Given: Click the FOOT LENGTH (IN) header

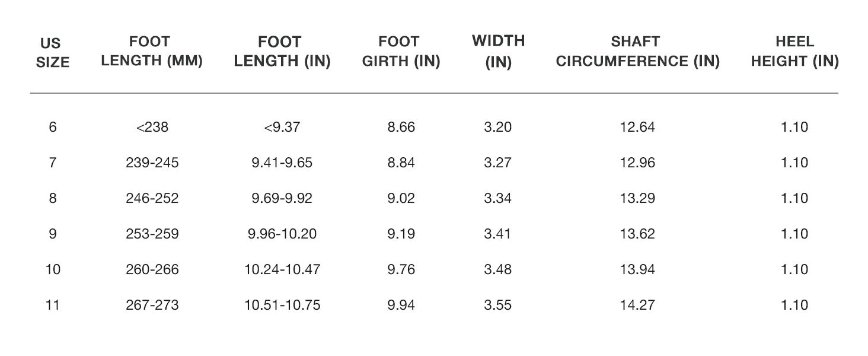Looking at the screenshot, I should (x=282, y=52).
